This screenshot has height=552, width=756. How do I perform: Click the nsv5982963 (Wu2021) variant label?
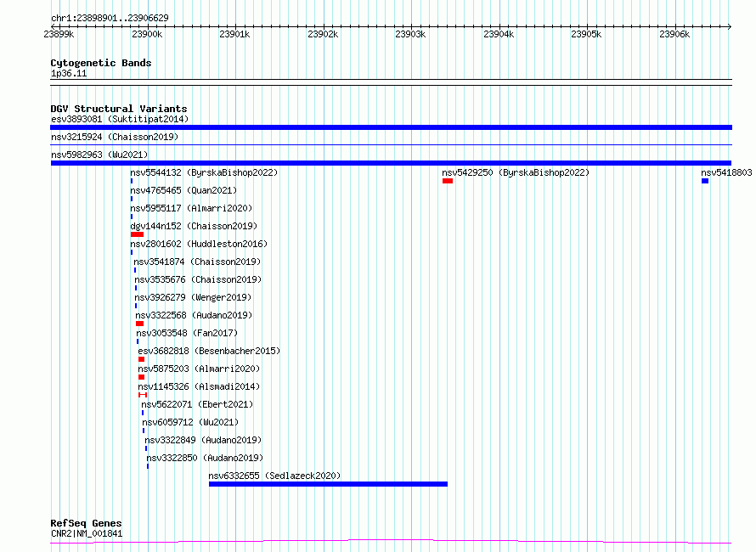[x=99, y=155]
